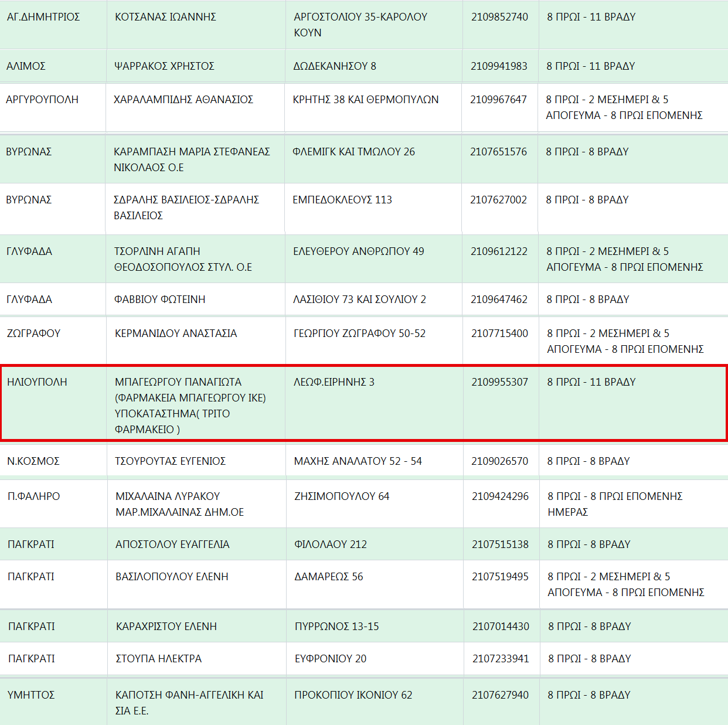Click phone number 2107014430
The width and height of the screenshot is (728, 725).
coord(501,627)
